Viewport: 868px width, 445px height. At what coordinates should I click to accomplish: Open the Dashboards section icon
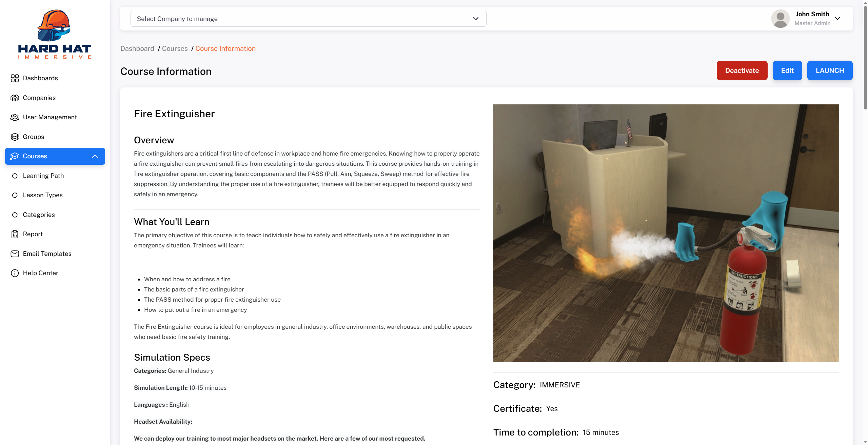15,78
